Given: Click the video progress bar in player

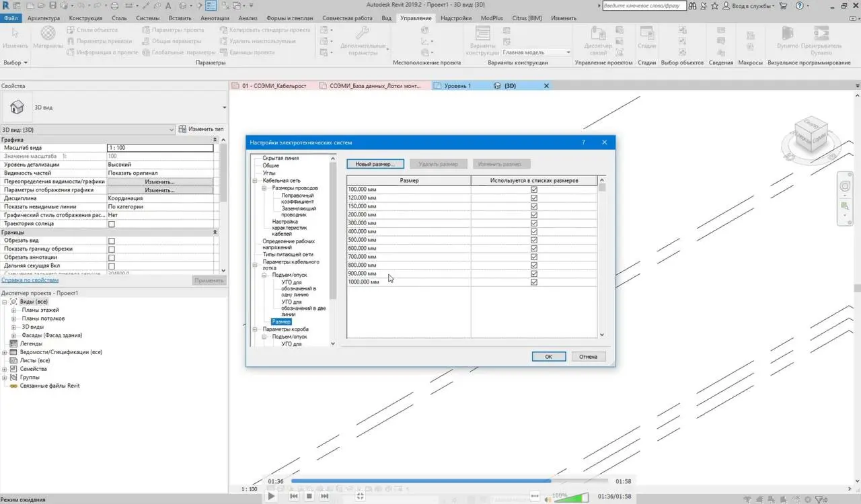Looking at the screenshot, I should point(449,481).
